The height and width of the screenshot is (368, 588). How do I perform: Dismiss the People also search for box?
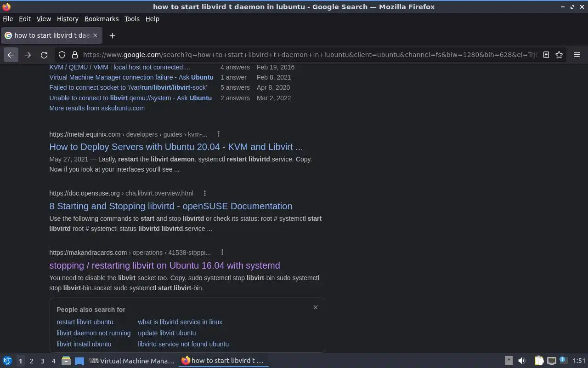pyautogui.click(x=316, y=307)
